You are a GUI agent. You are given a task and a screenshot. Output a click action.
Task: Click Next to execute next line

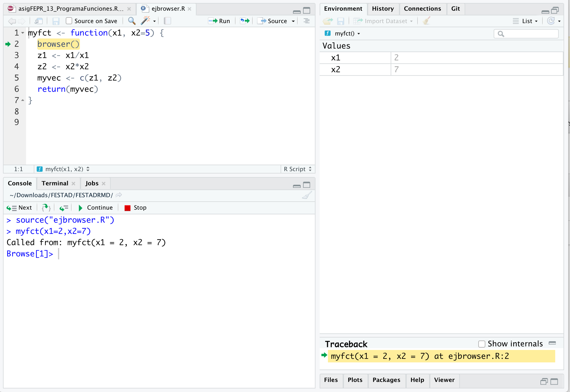(19, 208)
